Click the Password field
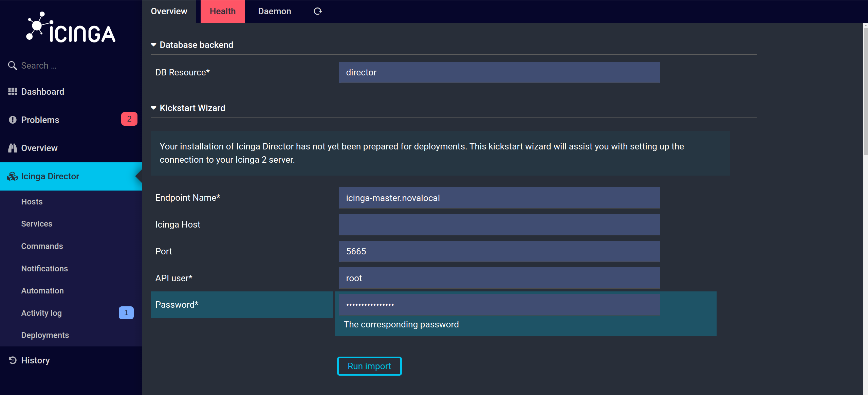The image size is (868, 395). pos(499,305)
